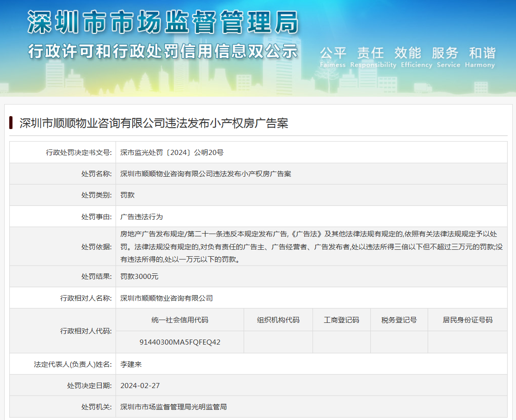Select the 深圳市市场监督管理局光明监管局 authority value
The width and height of the screenshot is (516, 420).
[173, 407]
